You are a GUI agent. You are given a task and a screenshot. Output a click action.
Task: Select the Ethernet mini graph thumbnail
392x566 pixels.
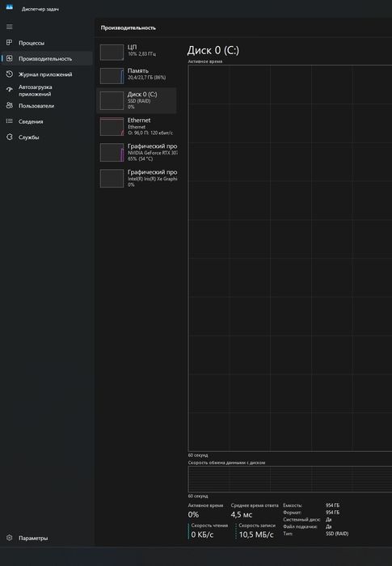pyautogui.click(x=112, y=127)
